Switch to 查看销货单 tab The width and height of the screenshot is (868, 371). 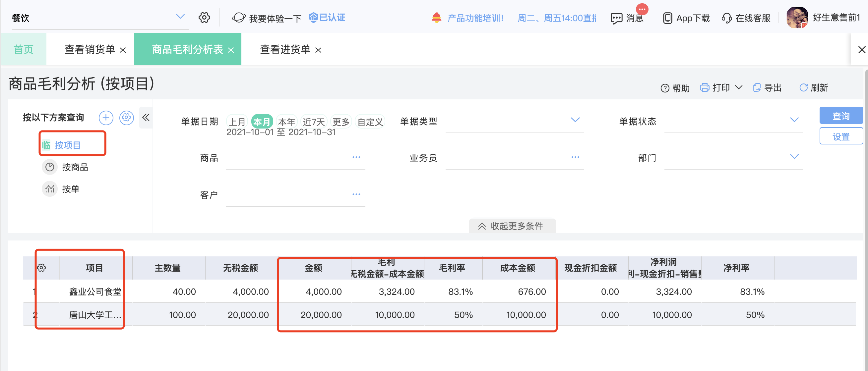(95, 49)
